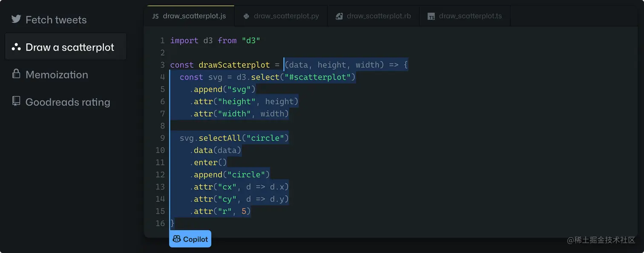Click the book icon beside Goodreads rating

(16, 101)
